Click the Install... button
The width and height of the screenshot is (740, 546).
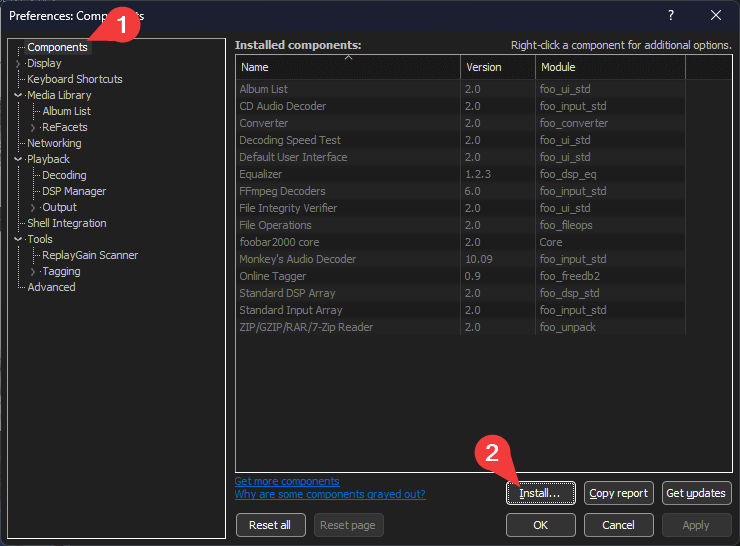(x=541, y=493)
